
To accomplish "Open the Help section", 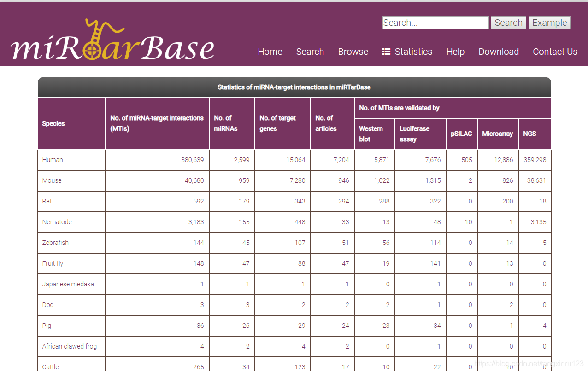I will 455,52.
